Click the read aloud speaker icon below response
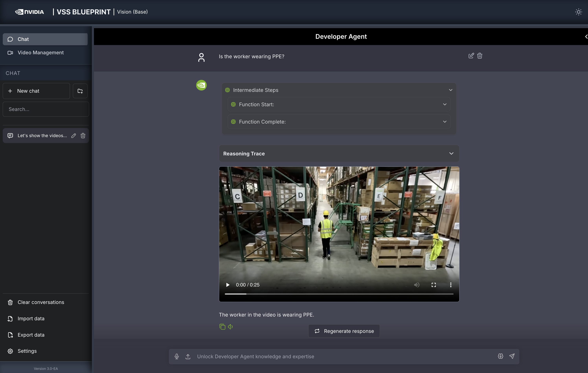Viewport: 588px width, 373px height. tap(230, 327)
